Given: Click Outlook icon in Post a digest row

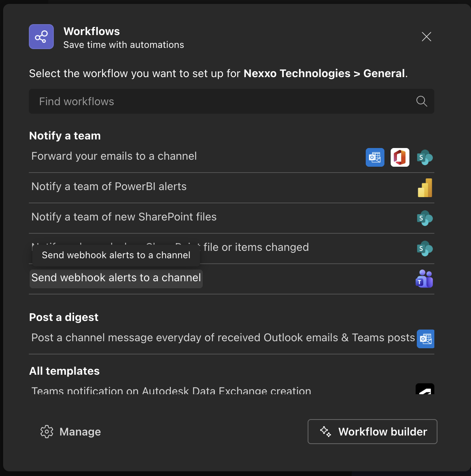Looking at the screenshot, I should click(425, 339).
